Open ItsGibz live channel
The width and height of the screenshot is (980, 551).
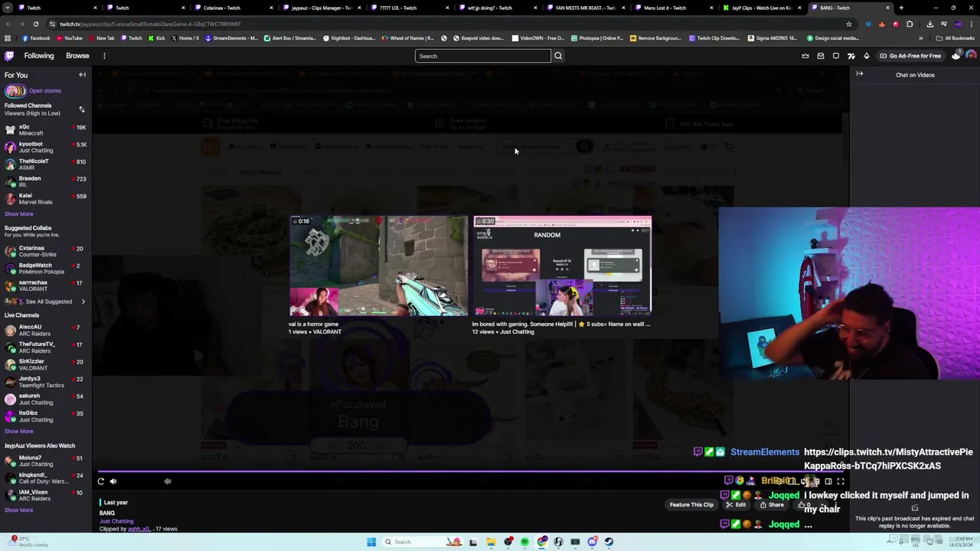tap(45, 416)
